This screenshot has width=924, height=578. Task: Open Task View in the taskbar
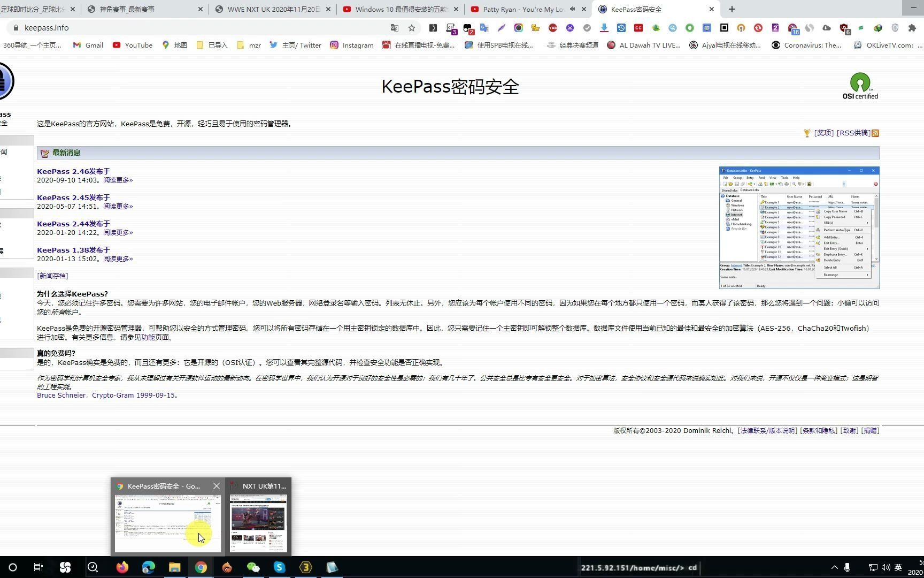[38, 567]
